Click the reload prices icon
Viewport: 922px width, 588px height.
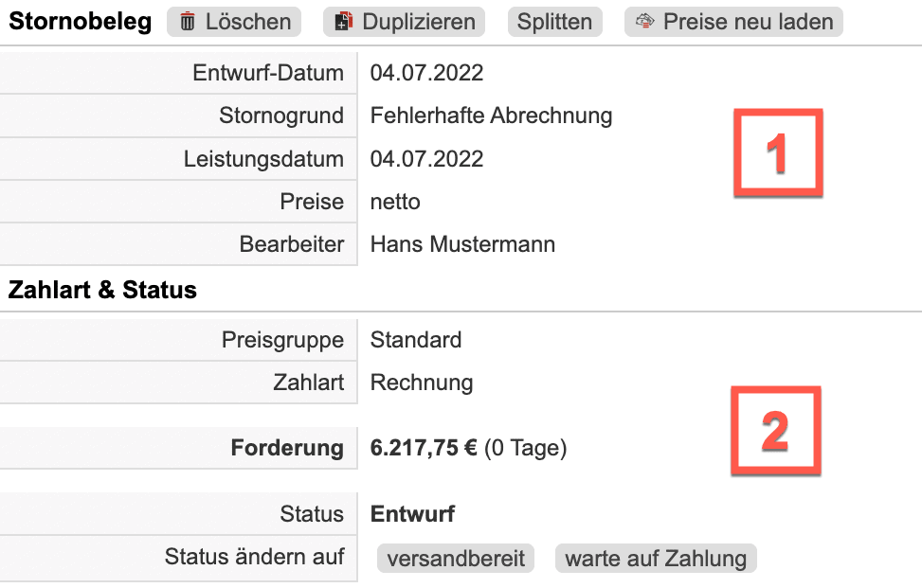point(645,22)
